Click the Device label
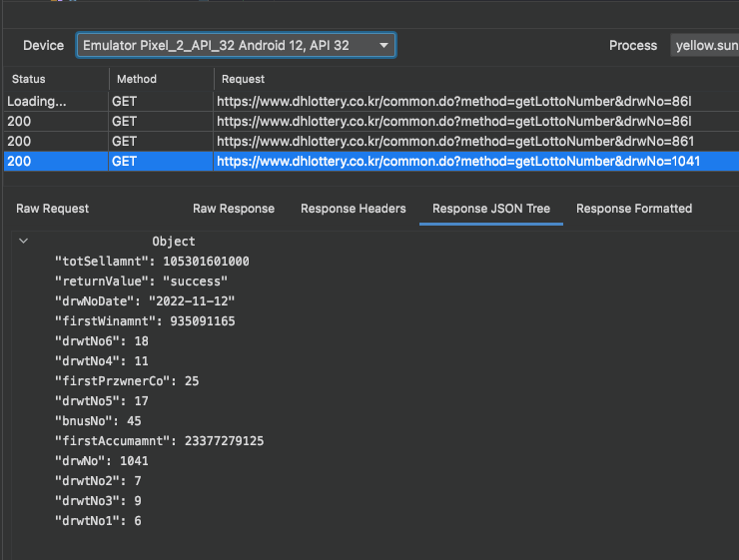 (x=43, y=45)
